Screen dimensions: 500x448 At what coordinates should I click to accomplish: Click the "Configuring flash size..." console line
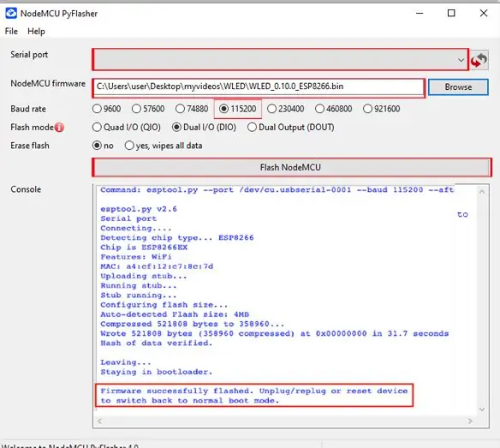(164, 305)
